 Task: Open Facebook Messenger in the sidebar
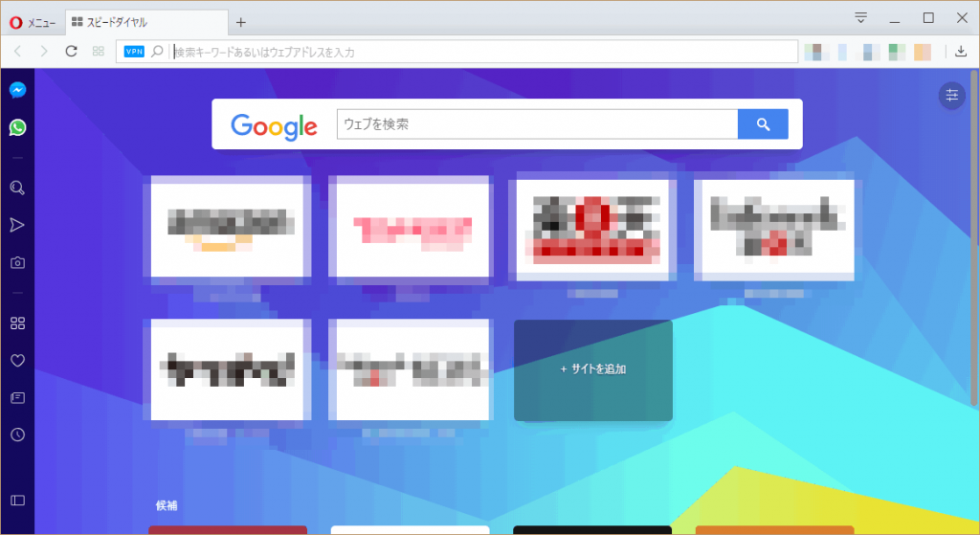coord(17,90)
